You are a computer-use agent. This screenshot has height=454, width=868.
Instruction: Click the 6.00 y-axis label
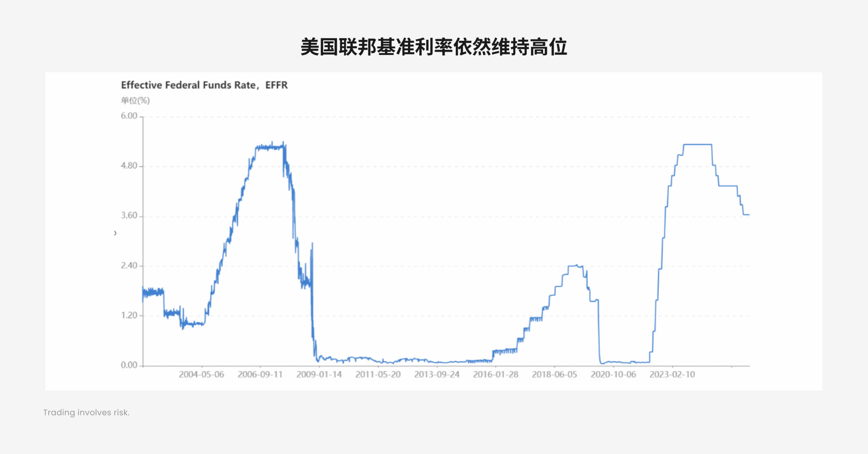(x=129, y=116)
